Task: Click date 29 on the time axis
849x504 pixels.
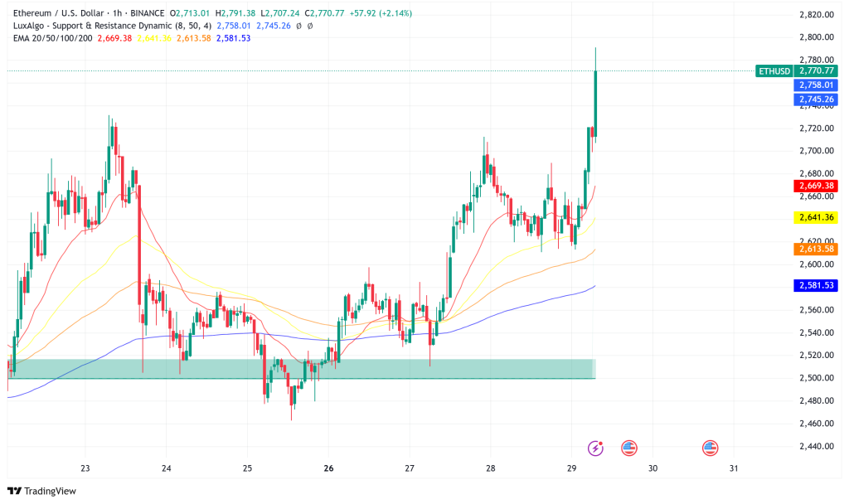Action: (572, 468)
